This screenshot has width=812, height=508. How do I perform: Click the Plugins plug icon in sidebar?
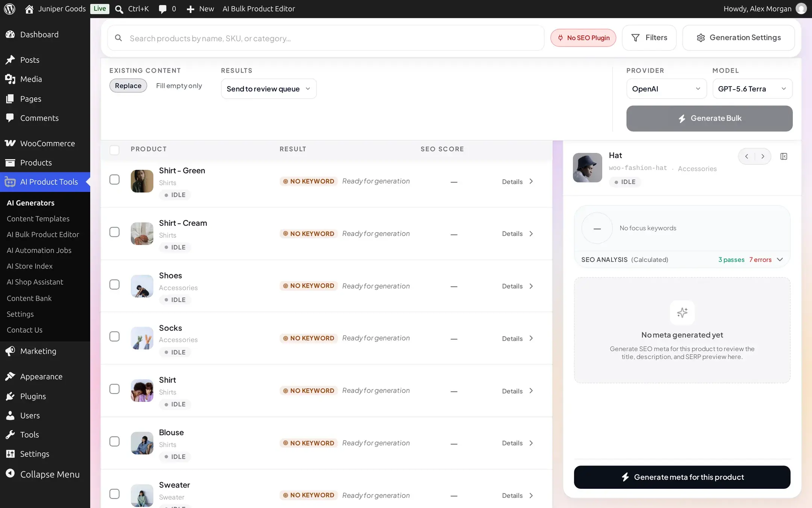10,396
